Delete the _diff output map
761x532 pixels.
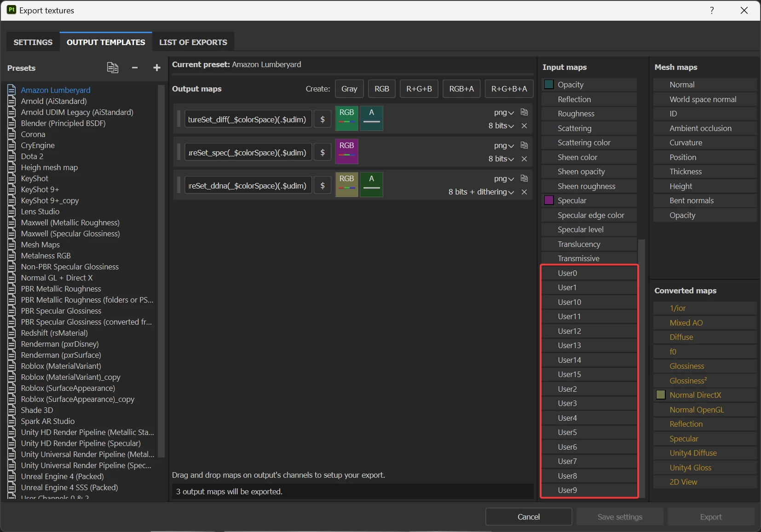pos(524,126)
